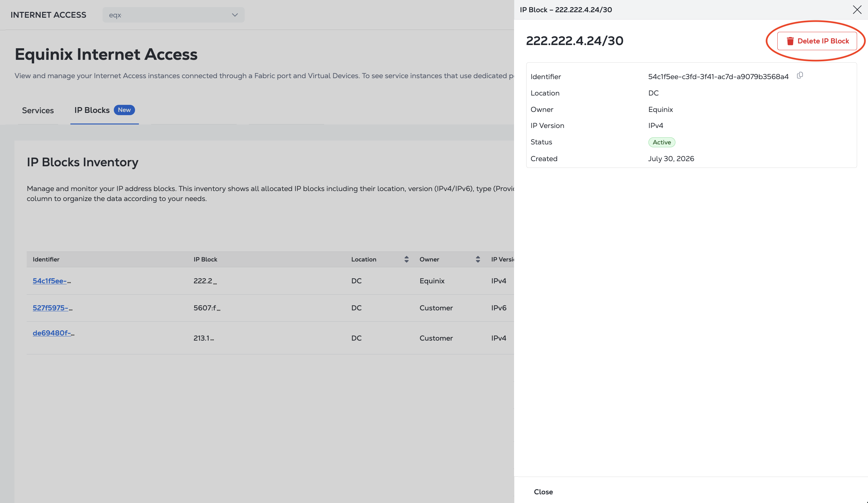Copy the identifier to clipboard
This screenshot has height=503, width=868.
tap(800, 76)
